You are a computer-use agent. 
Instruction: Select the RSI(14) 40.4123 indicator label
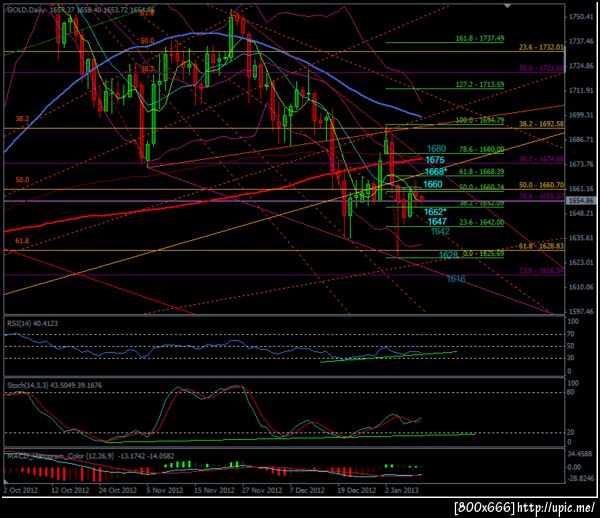[x=33, y=323]
